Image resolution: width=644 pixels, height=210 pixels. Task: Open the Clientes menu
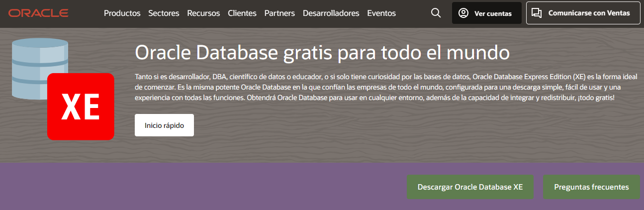point(242,13)
